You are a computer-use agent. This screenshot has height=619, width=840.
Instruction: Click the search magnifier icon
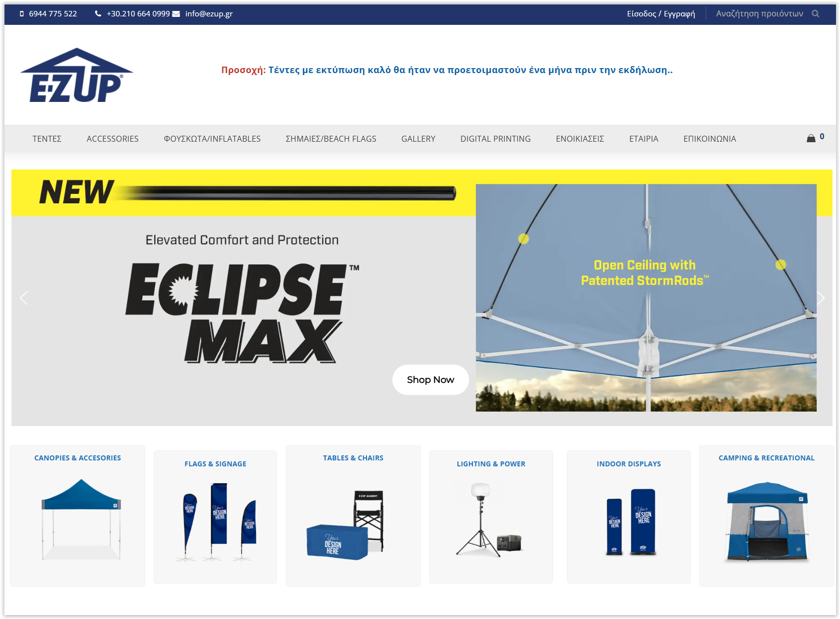click(815, 14)
